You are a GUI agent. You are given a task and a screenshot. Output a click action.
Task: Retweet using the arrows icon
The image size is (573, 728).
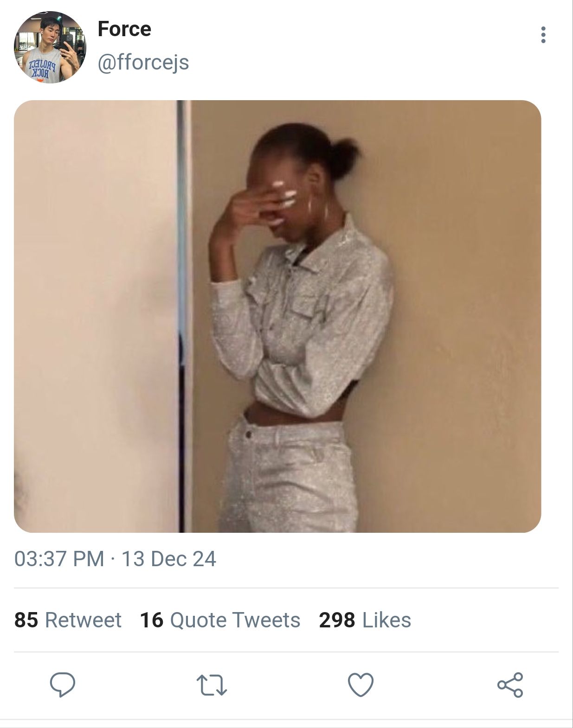click(212, 685)
